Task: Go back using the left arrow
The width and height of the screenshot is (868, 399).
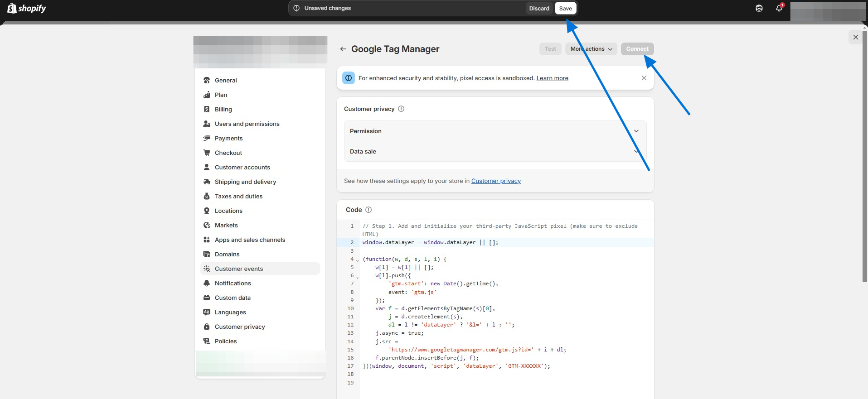Action: pos(343,49)
